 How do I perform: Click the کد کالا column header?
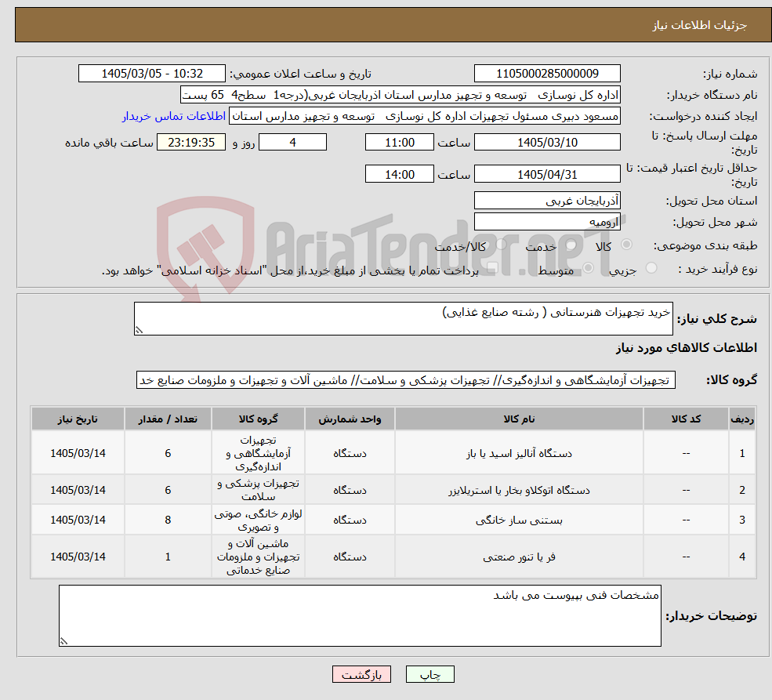(686, 419)
